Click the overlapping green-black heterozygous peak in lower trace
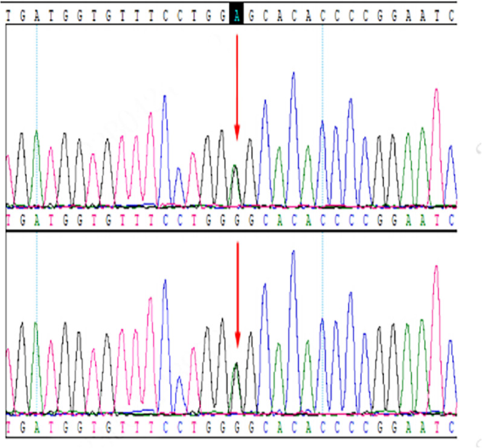Screen dimensions: 482x448 (x=236, y=388)
